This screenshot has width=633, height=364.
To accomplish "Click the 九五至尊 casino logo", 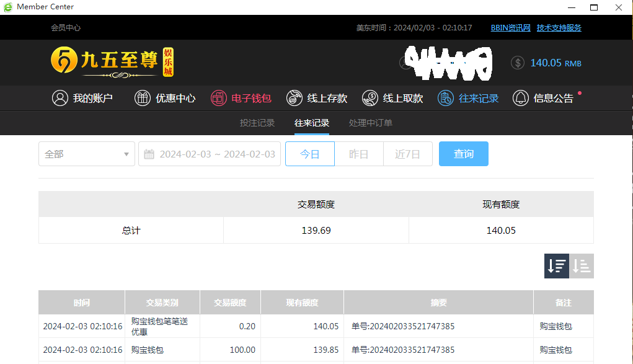I will pyautogui.click(x=112, y=62).
